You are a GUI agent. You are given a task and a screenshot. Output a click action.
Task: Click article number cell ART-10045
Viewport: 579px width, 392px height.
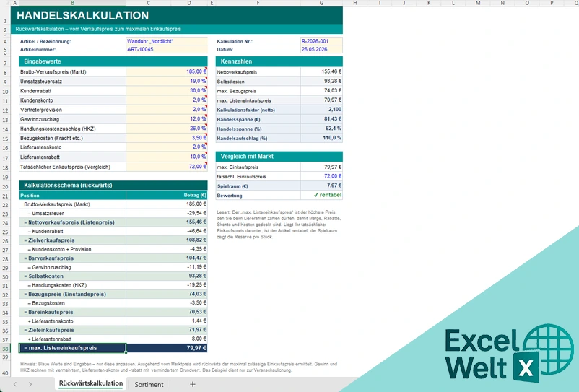point(167,49)
